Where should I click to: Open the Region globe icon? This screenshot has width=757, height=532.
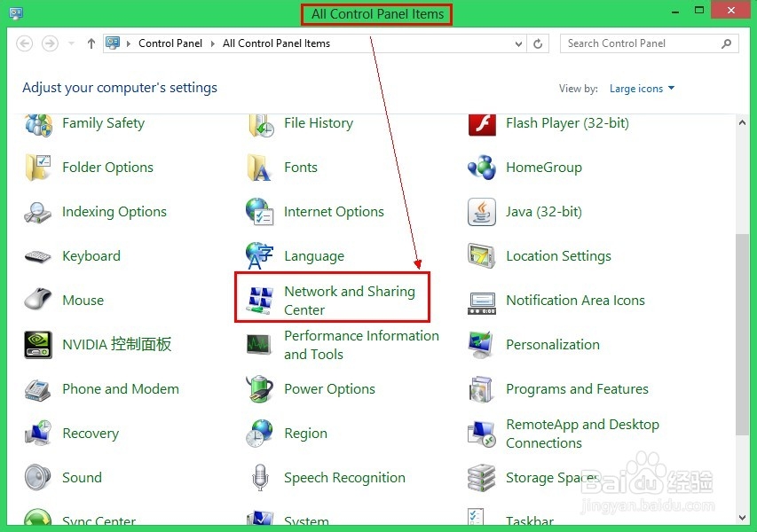click(x=260, y=433)
